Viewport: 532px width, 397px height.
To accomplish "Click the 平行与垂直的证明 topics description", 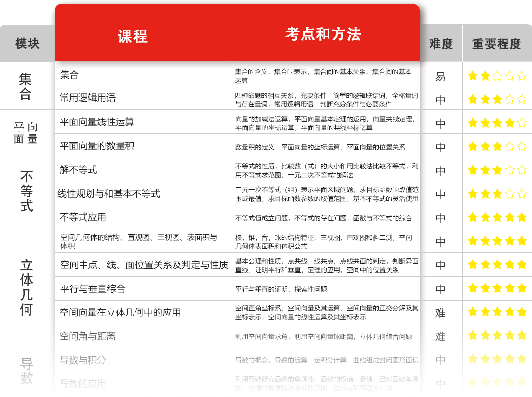I will coord(281,289).
